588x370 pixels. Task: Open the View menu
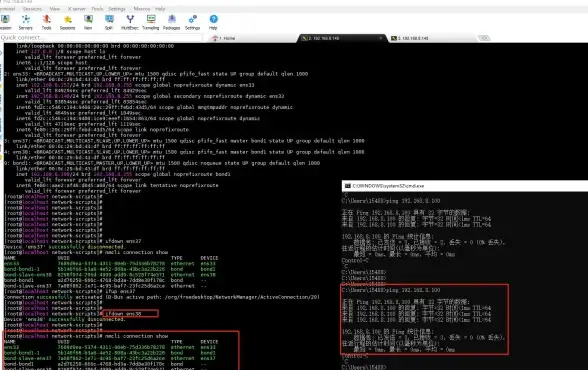click(55, 9)
